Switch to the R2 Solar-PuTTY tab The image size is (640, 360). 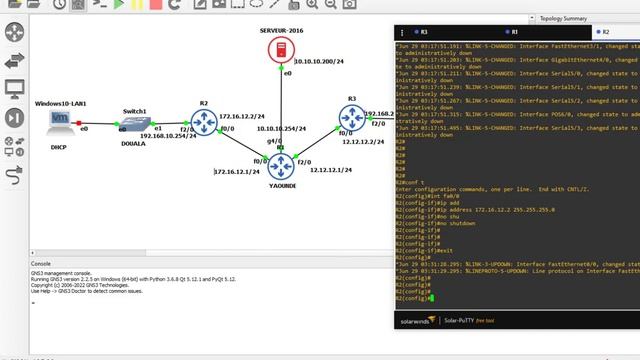pyautogui.click(x=603, y=32)
